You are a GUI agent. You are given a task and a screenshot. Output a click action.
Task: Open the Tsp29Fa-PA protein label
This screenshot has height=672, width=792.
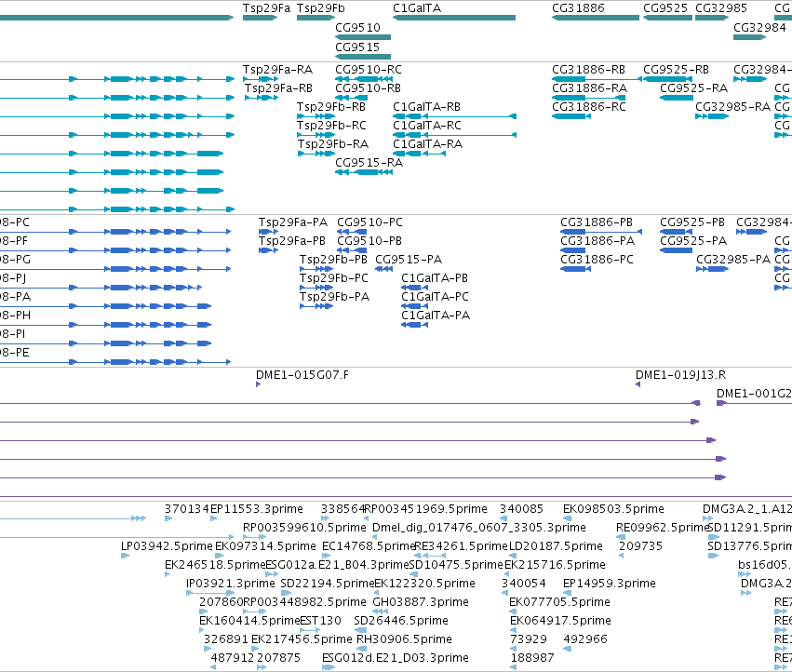point(293,222)
